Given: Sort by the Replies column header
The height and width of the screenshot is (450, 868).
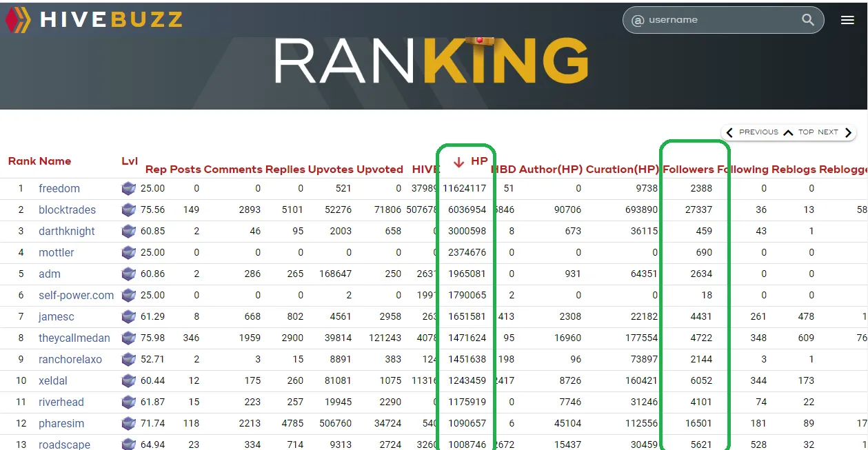Looking at the screenshot, I should coord(285,169).
